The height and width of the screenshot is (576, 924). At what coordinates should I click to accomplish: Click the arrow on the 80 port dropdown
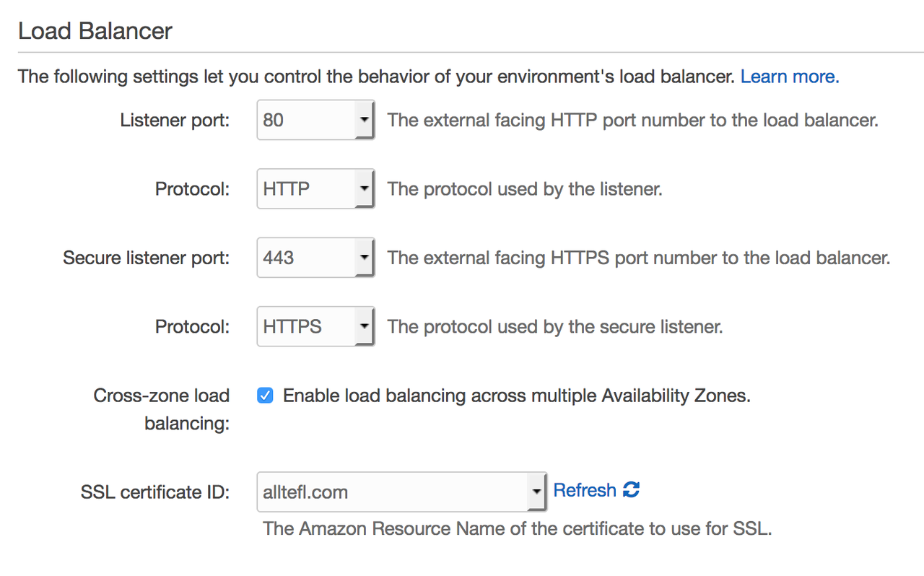tap(365, 120)
